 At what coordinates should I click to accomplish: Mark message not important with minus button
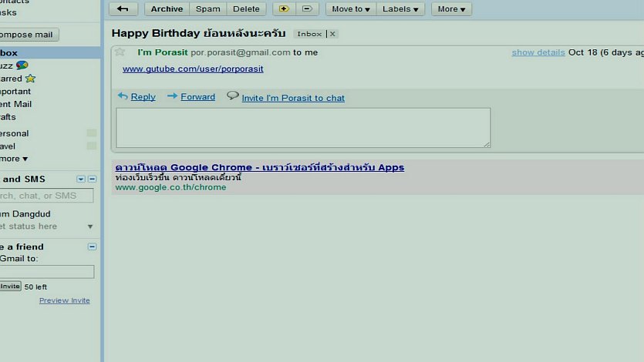[306, 9]
